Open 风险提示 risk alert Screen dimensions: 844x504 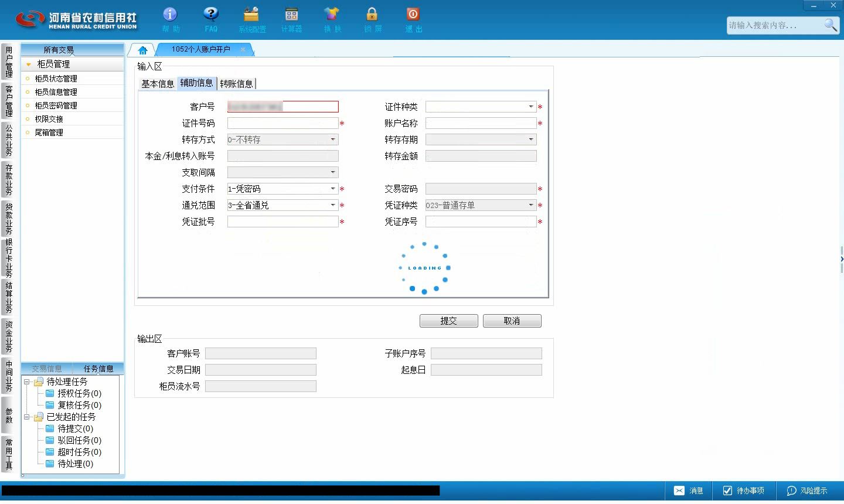[x=807, y=491]
